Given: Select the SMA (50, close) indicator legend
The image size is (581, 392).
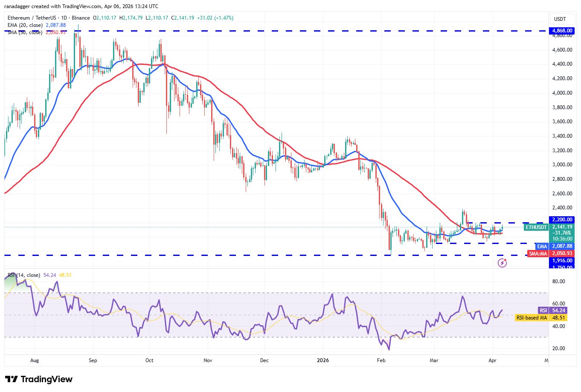Looking at the screenshot, I should coord(25,32).
